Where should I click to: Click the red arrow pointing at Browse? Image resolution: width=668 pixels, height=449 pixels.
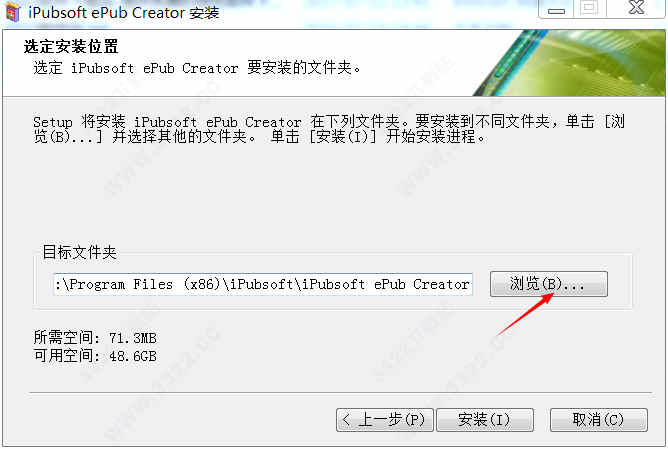(526, 314)
